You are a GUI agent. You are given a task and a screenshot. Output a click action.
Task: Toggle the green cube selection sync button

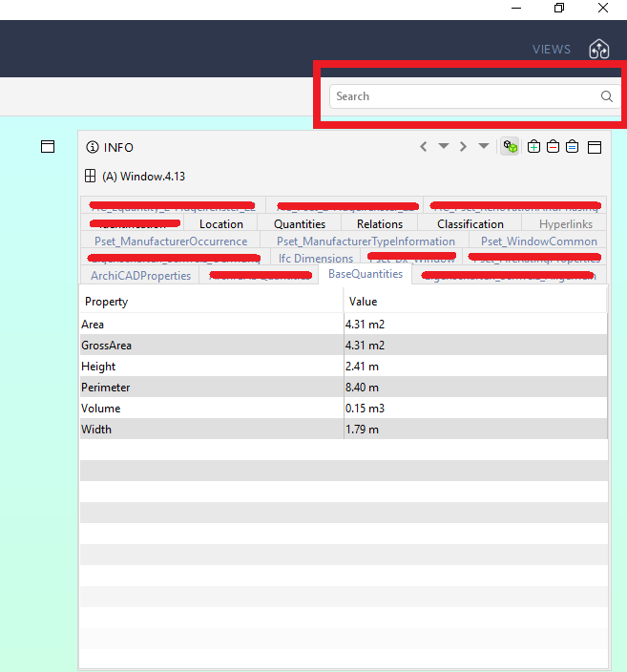pyautogui.click(x=510, y=147)
